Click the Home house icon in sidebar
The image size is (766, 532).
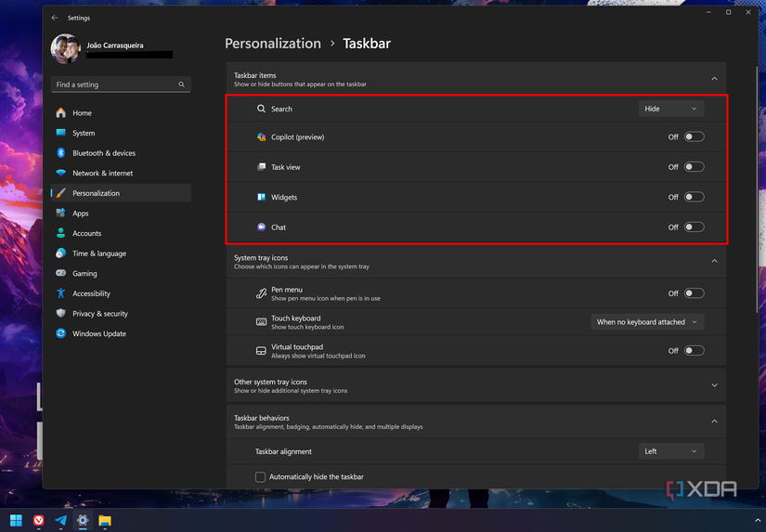click(x=60, y=113)
